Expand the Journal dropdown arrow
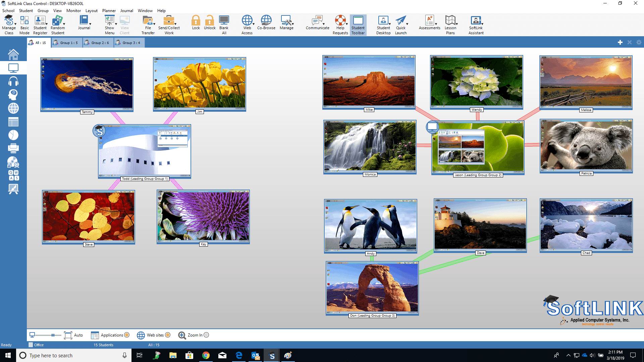 (90, 24)
